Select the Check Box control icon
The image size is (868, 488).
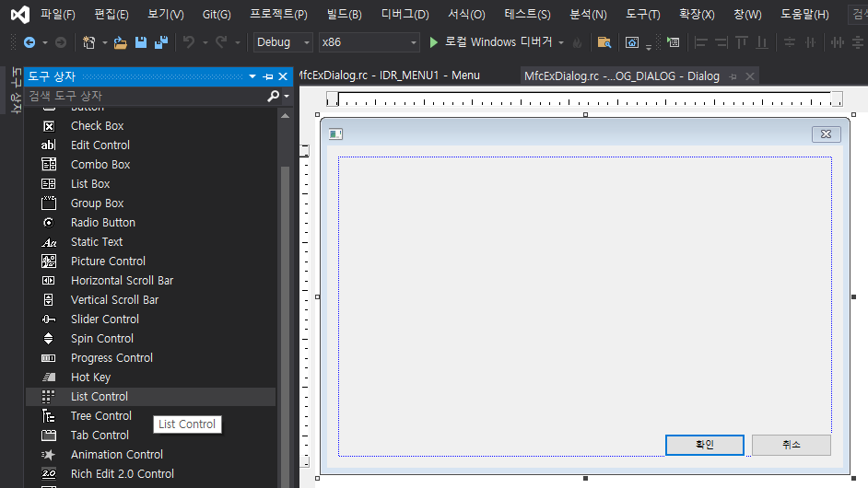[x=49, y=126]
